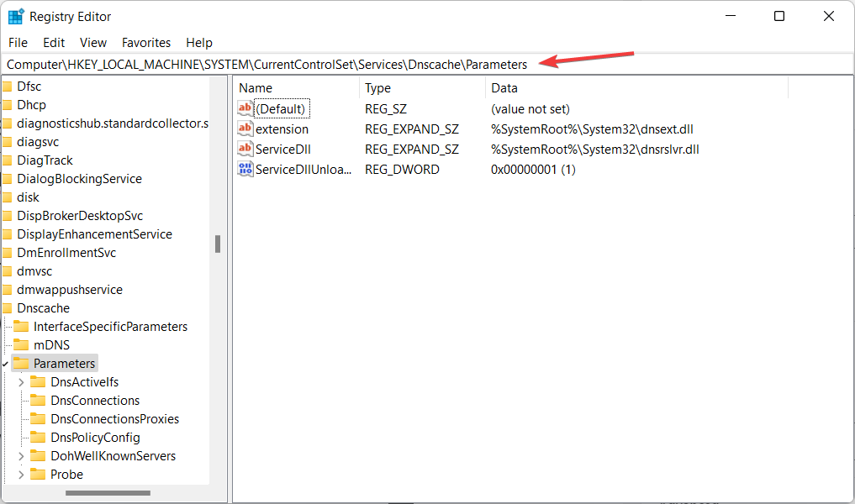The height and width of the screenshot is (504, 855).
Task: Click the folder icon of DnsPolicyConfig key
Action: click(x=38, y=437)
